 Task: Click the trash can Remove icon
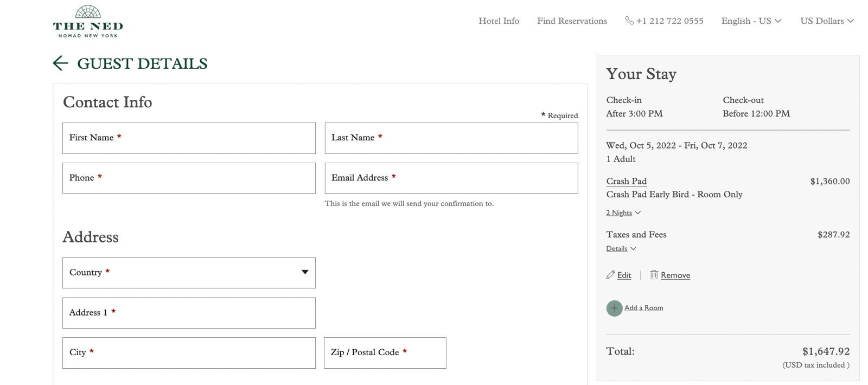(654, 275)
